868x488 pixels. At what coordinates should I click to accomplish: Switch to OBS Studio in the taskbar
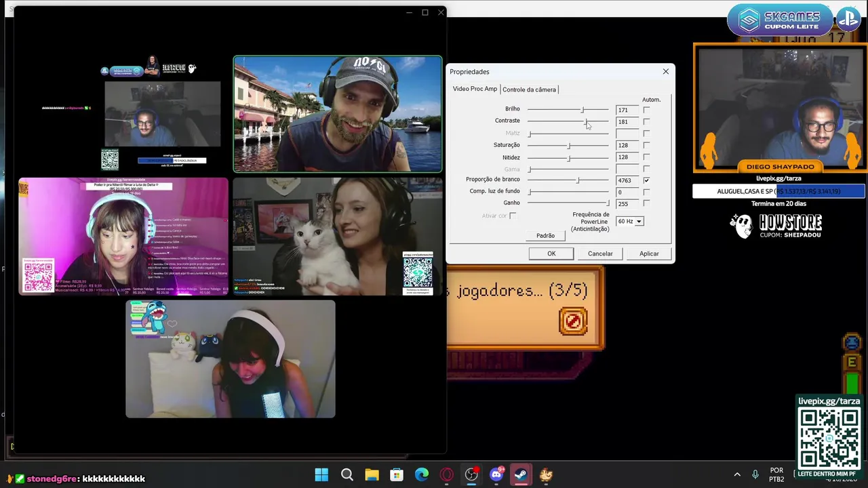pyautogui.click(x=471, y=474)
